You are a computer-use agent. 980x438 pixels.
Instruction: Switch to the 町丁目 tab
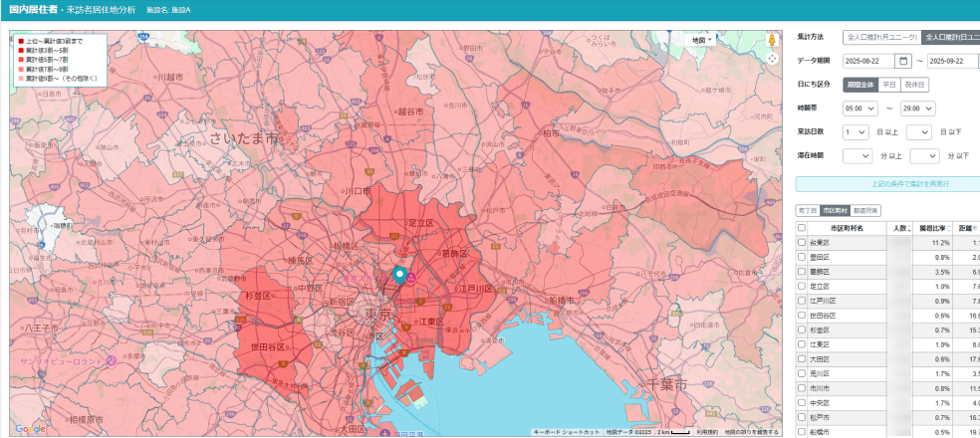(806, 211)
